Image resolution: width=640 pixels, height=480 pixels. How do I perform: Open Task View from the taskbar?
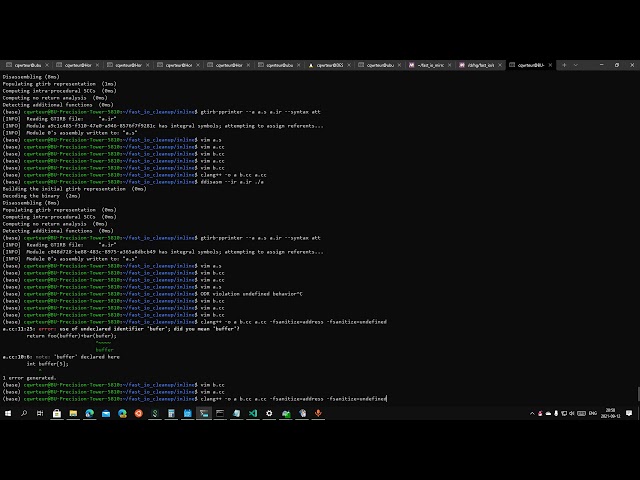(x=40, y=413)
